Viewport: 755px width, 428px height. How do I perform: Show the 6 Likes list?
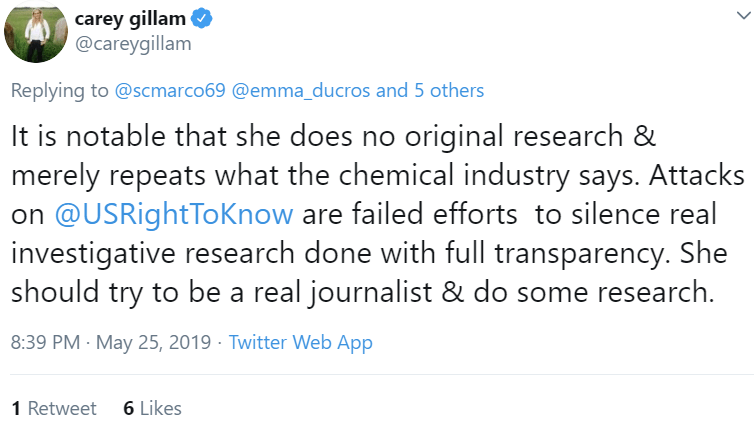coord(152,408)
